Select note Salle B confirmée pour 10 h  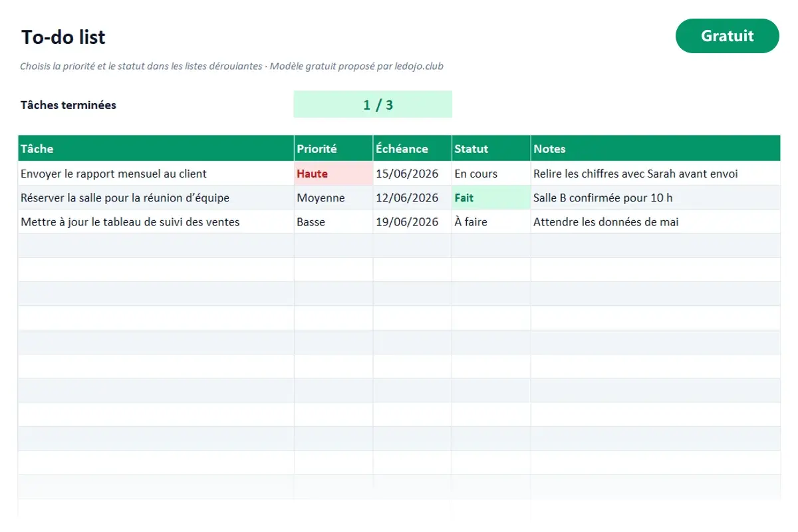point(656,198)
